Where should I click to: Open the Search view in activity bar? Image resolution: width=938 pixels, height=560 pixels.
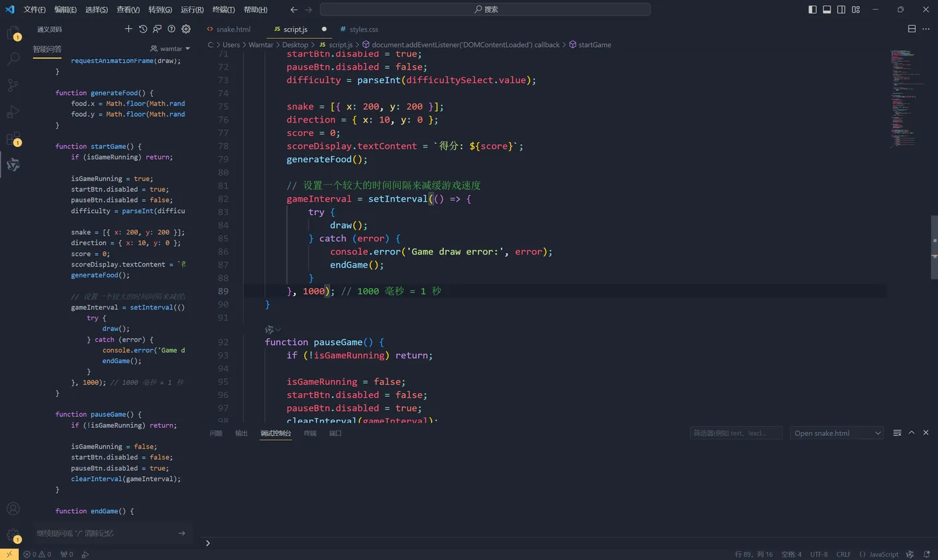[13, 59]
